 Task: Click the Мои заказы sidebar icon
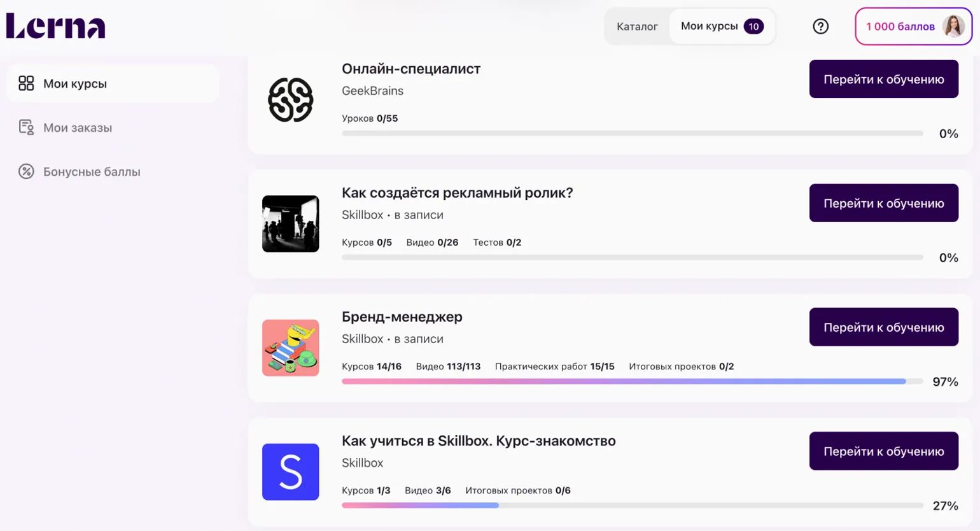(26, 127)
